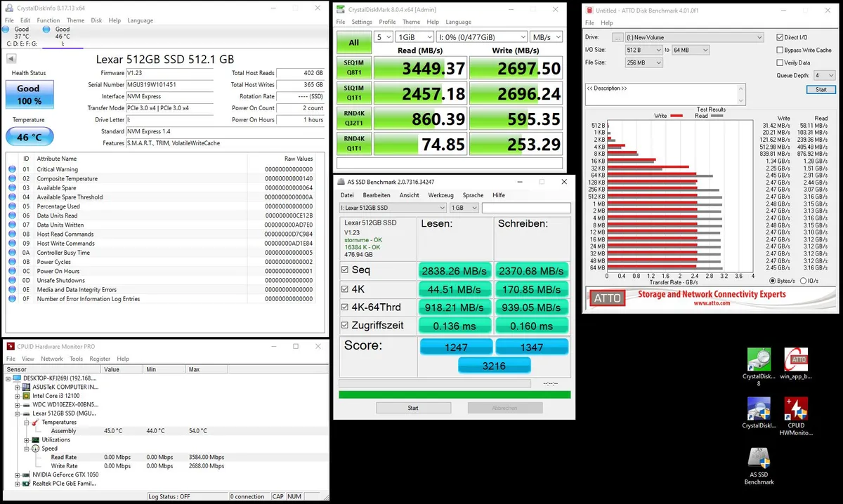843x504 pixels.
Task: Click the green AS SSD progress bar
Action: [455, 394]
